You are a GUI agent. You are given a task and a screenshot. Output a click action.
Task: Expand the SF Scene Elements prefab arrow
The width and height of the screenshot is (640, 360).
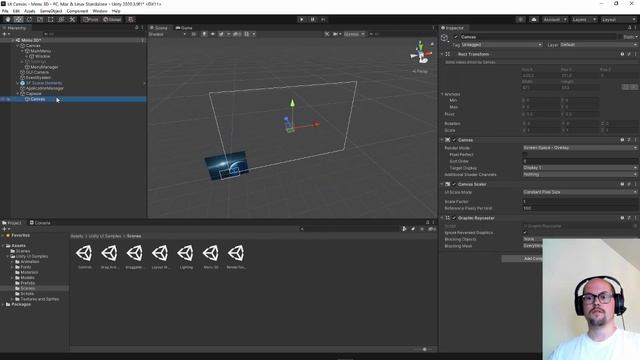pos(18,83)
